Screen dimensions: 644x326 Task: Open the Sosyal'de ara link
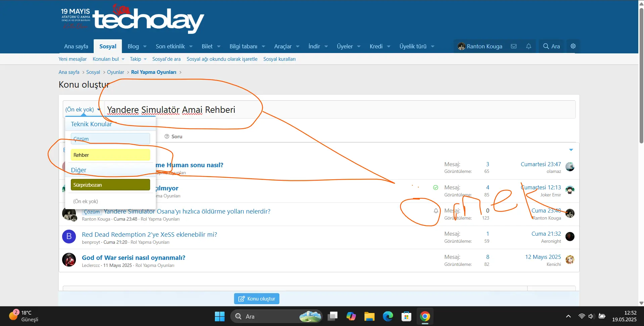[x=166, y=59]
